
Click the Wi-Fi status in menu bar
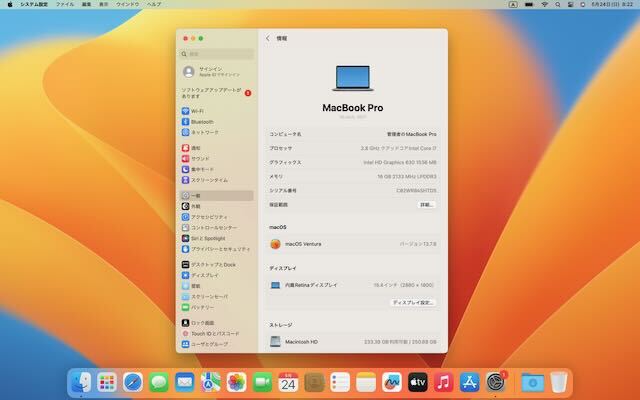click(544, 4)
